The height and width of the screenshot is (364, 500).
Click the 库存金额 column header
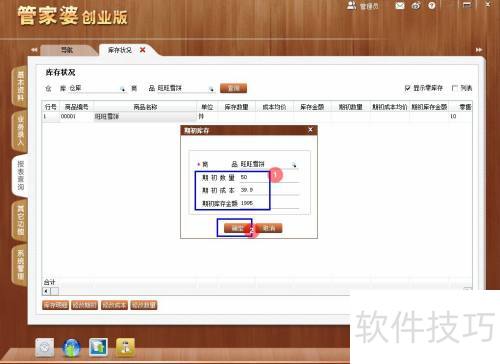(312, 107)
